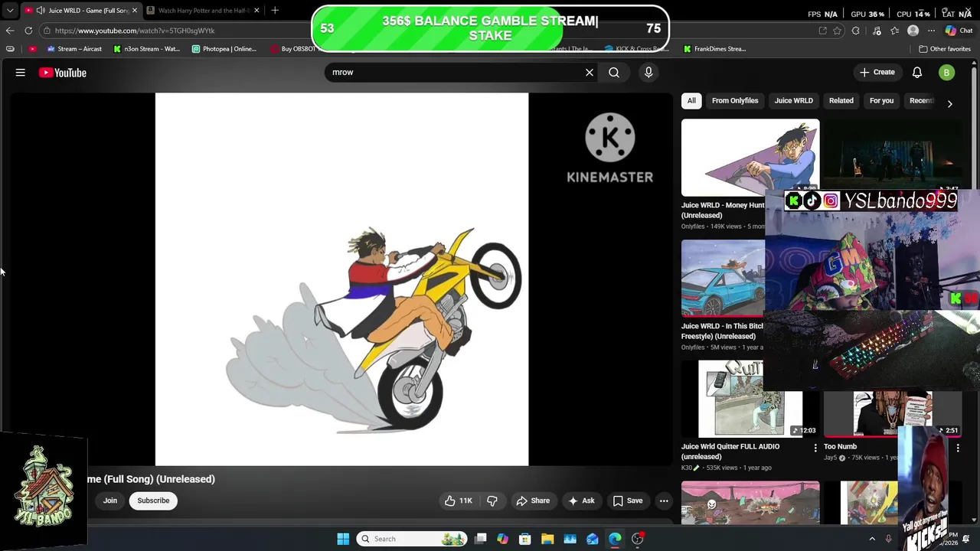Refresh the current page

[28, 31]
